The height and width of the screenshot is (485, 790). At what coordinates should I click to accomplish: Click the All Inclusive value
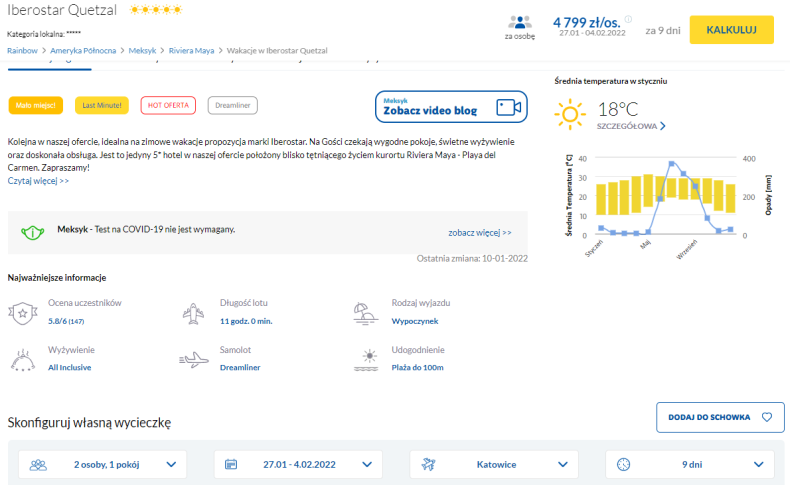pos(70,367)
